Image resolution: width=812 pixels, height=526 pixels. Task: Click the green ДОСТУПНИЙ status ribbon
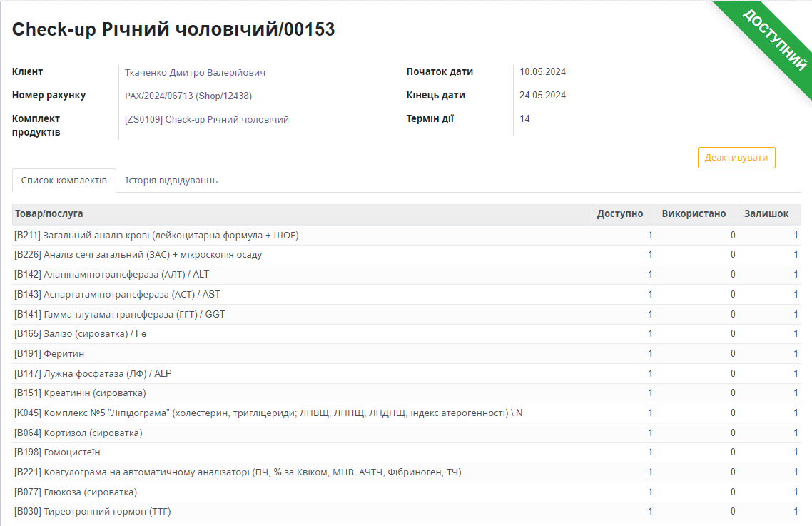tap(775, 40)
